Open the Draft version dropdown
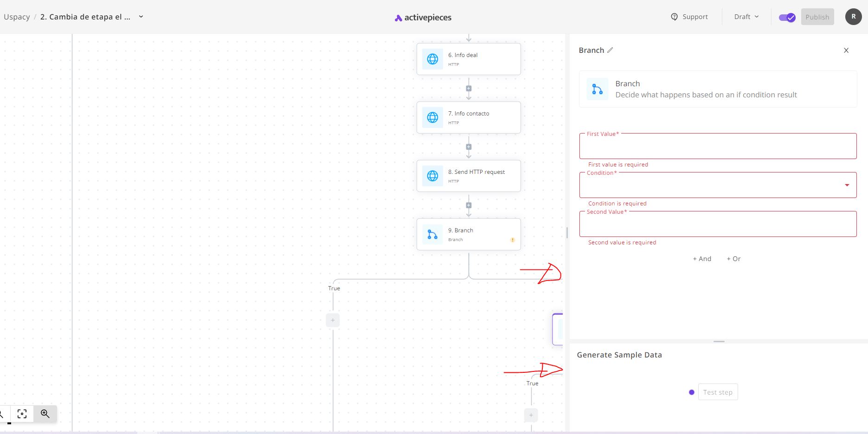Screen dimensions: 868x434 [x=746, y=17]
